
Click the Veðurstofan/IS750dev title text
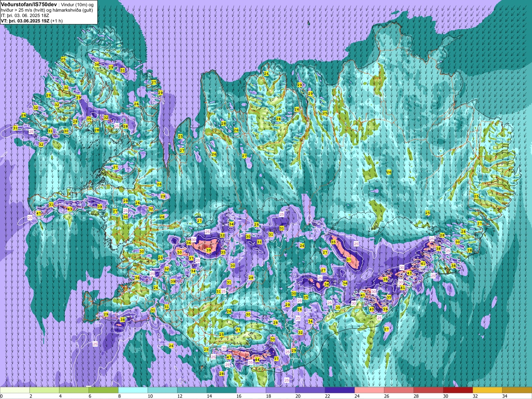29,4
